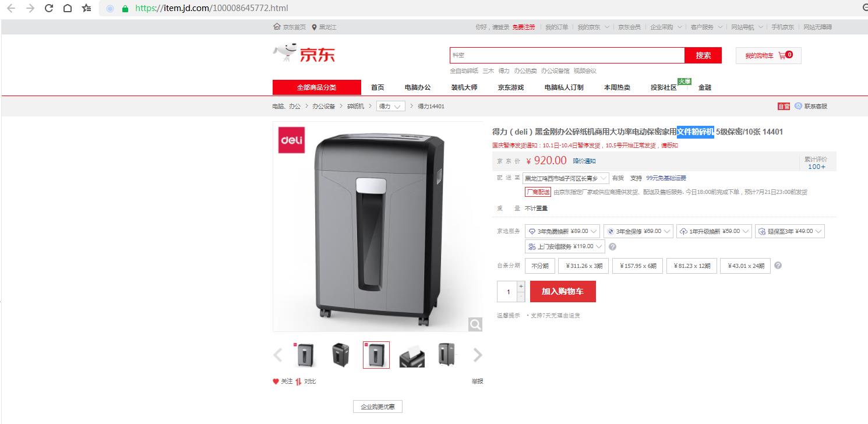The height and width of the screenshot is (424, 868).
Task: Click the magnifier zoom icon on product image
Action: 475,324
